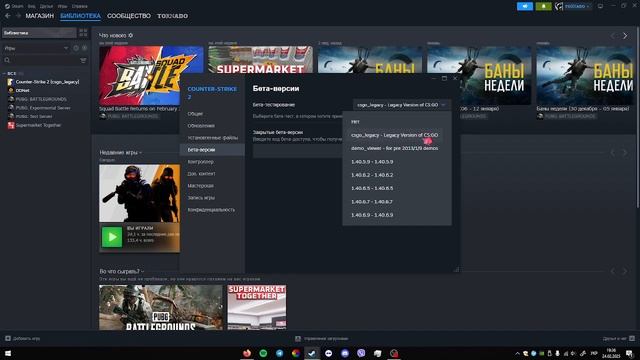Open the Друзья menu
Image resolution: width=640 pixels, height=360 pixels.
point(47,6)
